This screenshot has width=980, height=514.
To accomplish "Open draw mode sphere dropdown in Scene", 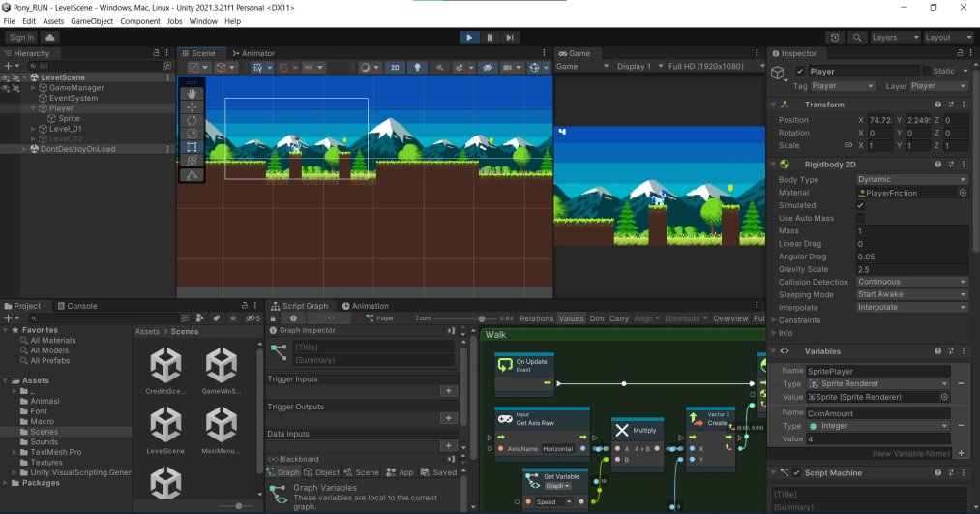I will click(369, 67).
